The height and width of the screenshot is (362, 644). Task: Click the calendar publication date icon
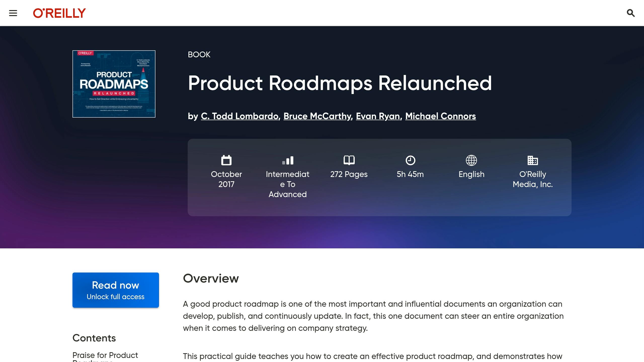tap(226, 160)
